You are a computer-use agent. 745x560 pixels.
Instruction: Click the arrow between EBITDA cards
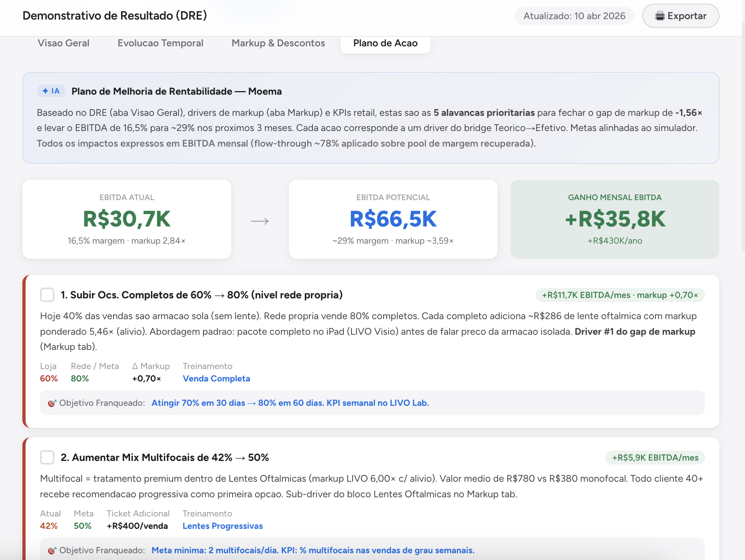(x=260, y=221)
